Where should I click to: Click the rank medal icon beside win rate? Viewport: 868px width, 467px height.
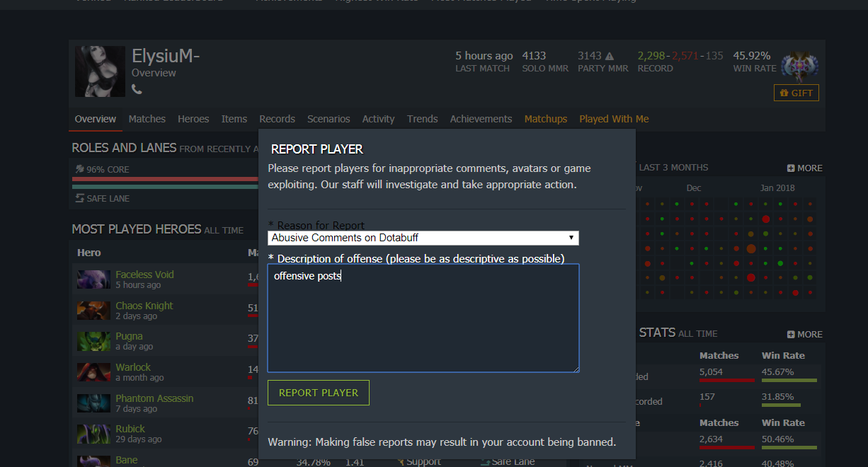(x=800, y=66)
